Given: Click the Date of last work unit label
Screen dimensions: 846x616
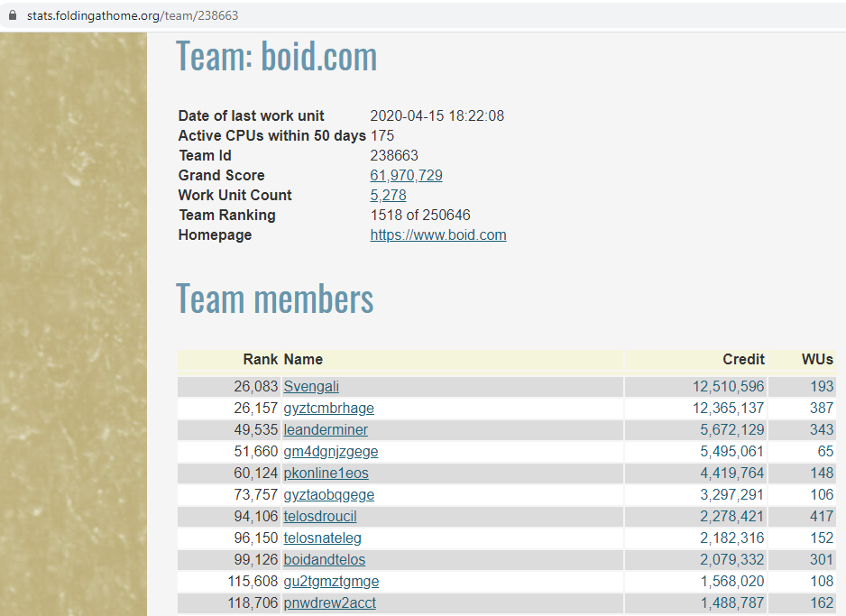Looking at the screenshot, I should pyautogui.click(x=251, y=116).
